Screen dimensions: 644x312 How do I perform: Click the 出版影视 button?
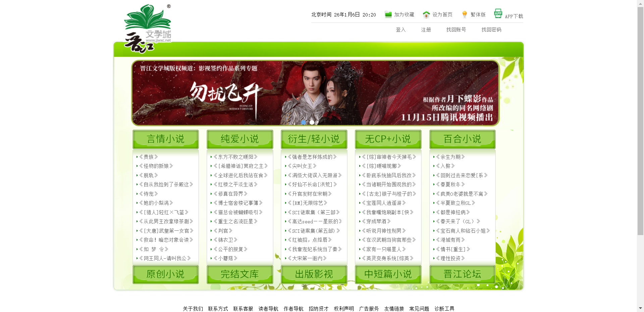(314, 274)
